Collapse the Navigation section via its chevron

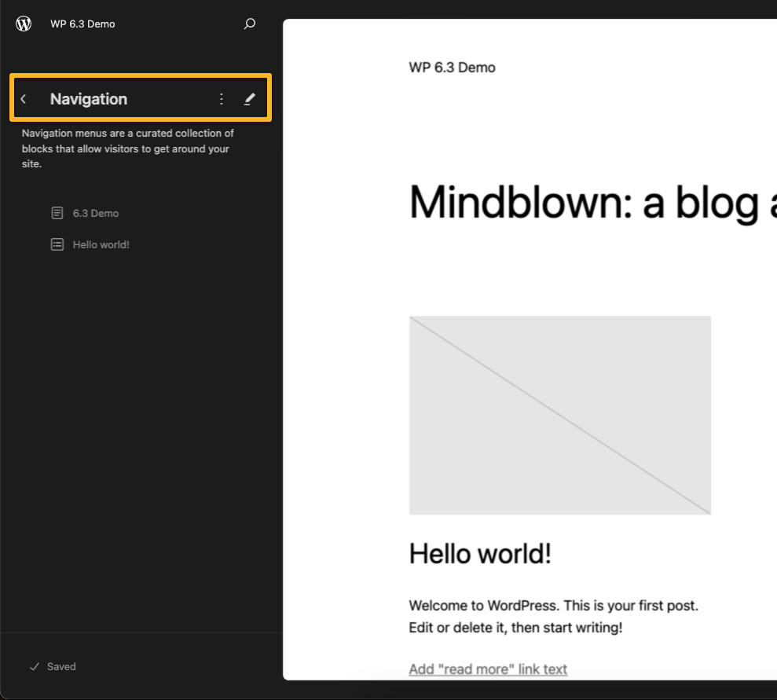[x=23, y=98]
